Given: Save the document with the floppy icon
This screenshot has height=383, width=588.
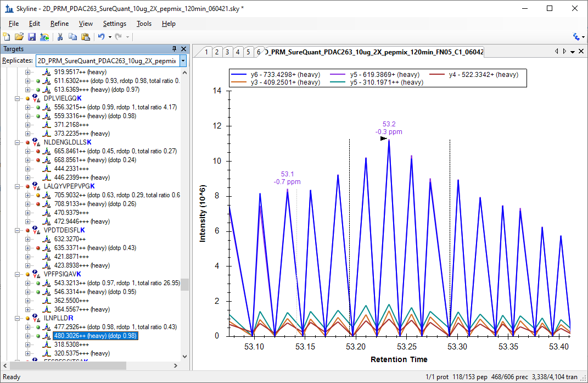Looking at the screenshot, I should [32, 37].
